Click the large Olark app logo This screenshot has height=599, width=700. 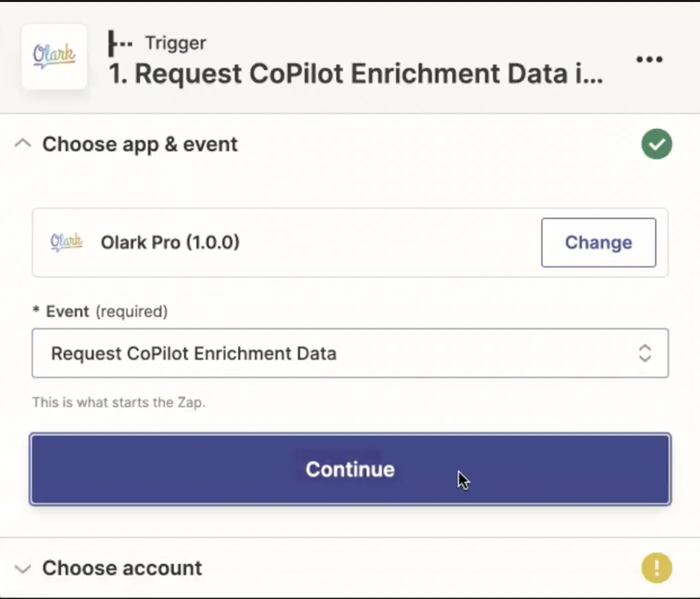[54, 56]
